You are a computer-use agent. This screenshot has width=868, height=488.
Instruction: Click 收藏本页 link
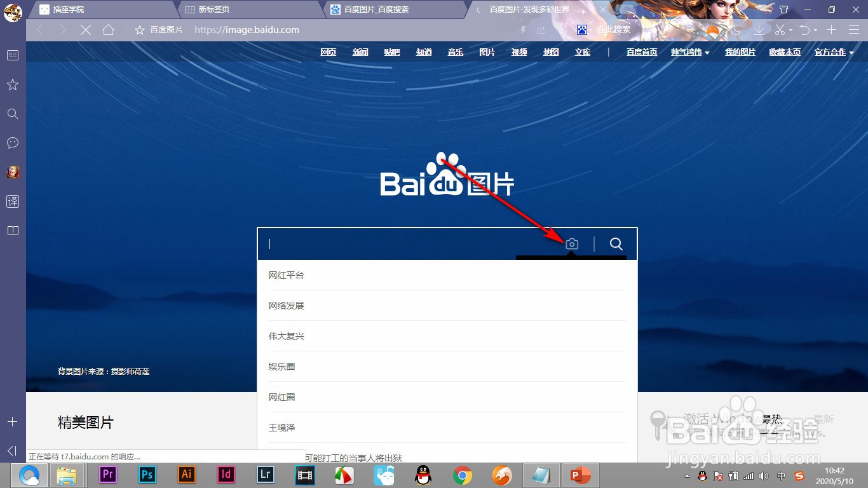[x=785, y=52]
